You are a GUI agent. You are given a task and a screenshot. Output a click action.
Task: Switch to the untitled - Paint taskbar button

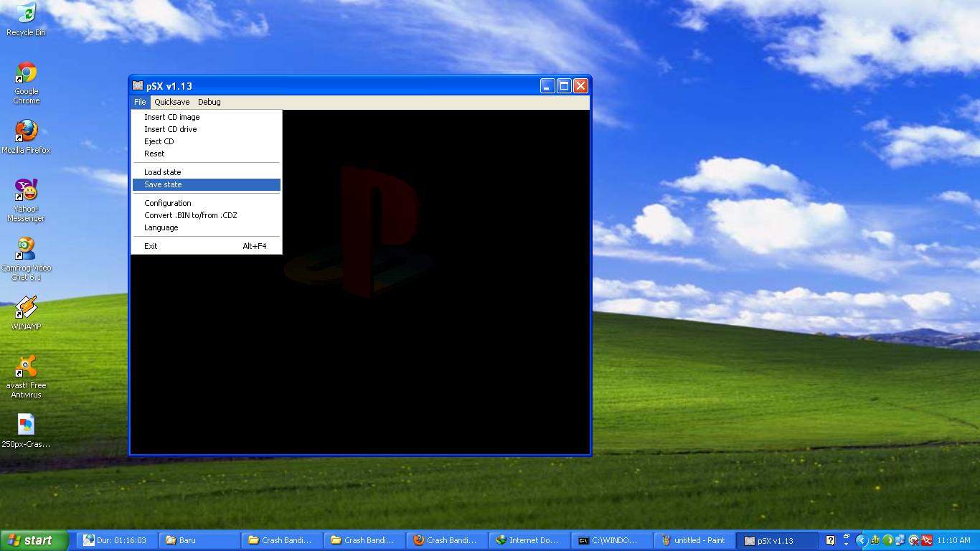click(x=694, y=540)
